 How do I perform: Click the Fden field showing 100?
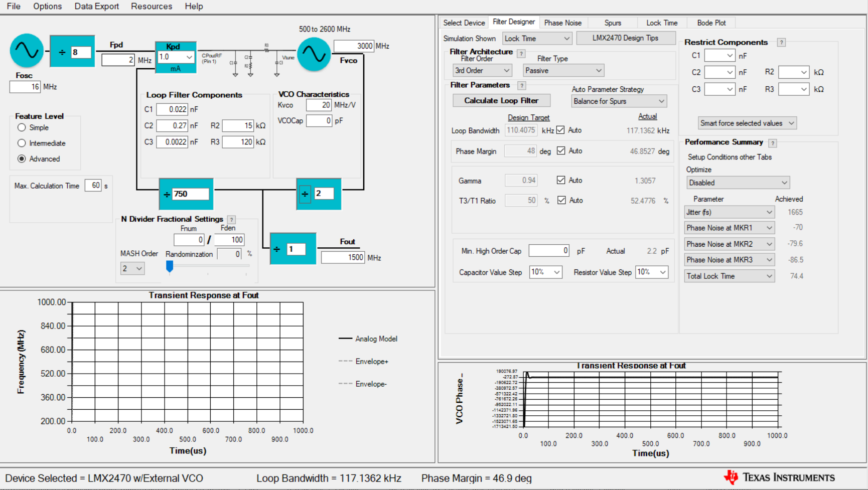click(229, 240)
